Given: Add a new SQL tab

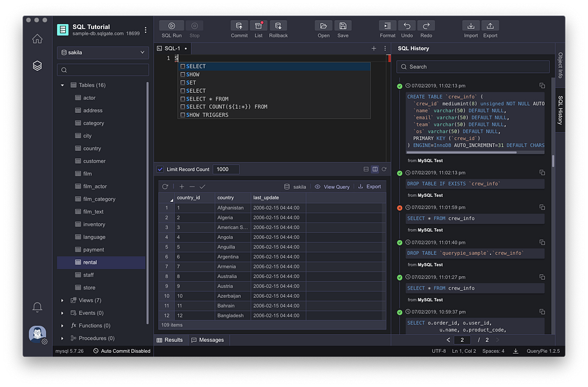Looking at the screenshot, I should pyautogui.click(x=374, y=48).
